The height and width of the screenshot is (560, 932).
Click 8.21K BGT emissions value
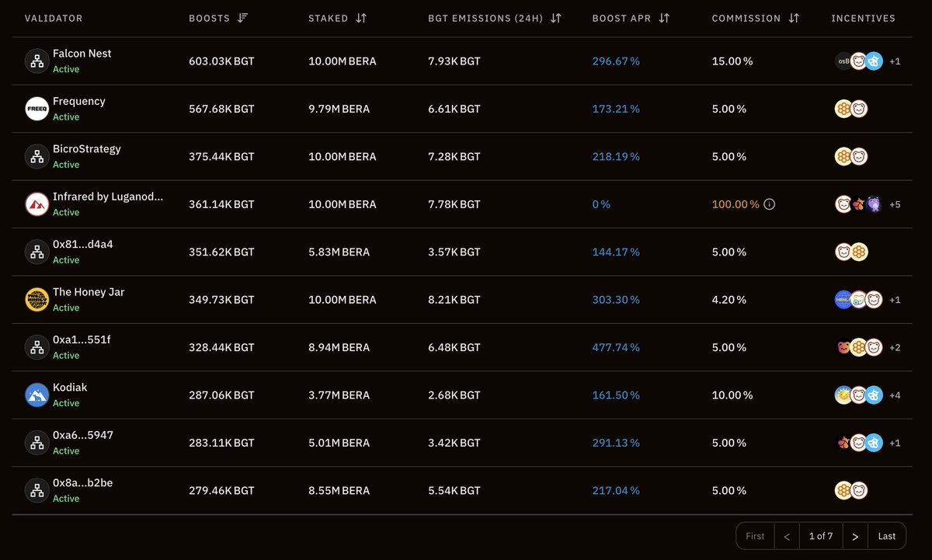click(454, 300)
